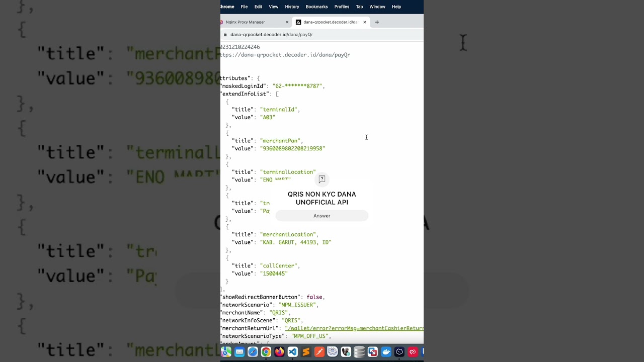Click the address bar URL field

click(x=322, y=35)
